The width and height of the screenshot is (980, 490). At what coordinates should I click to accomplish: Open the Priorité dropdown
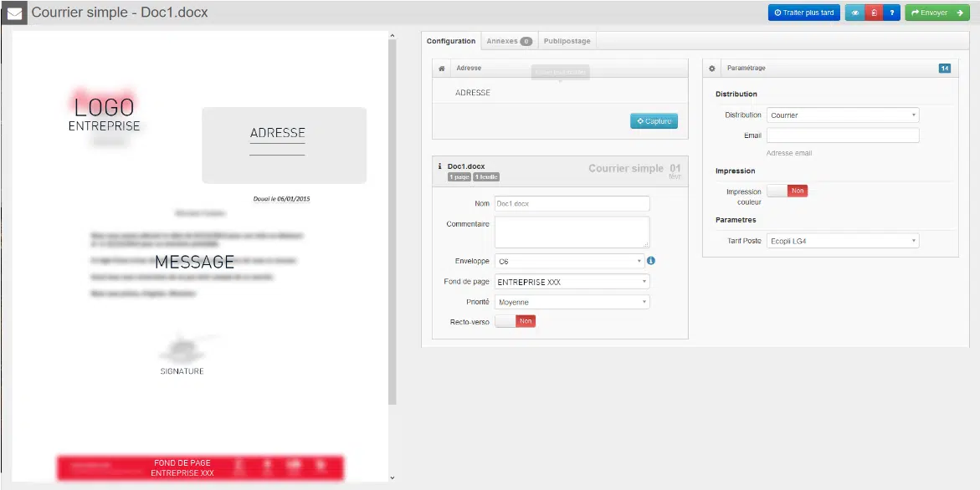pos(572,302)
